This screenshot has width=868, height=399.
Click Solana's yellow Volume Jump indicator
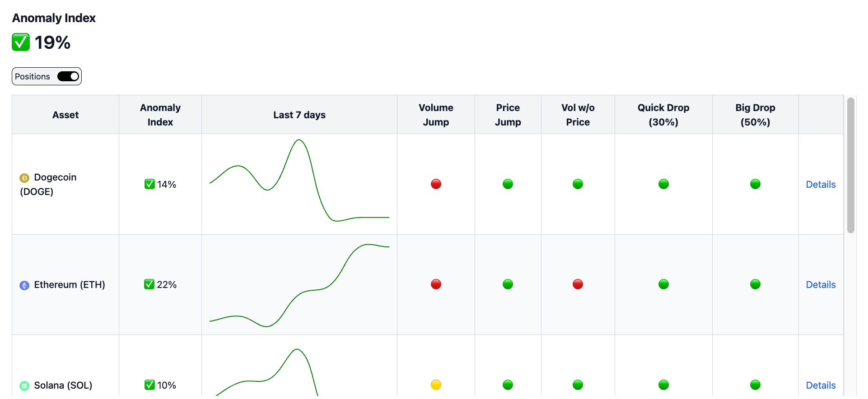pos(436,385)
